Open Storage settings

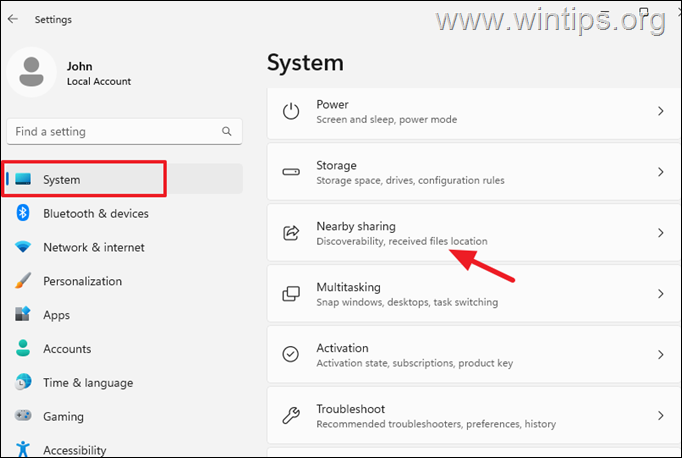(474, 172)
